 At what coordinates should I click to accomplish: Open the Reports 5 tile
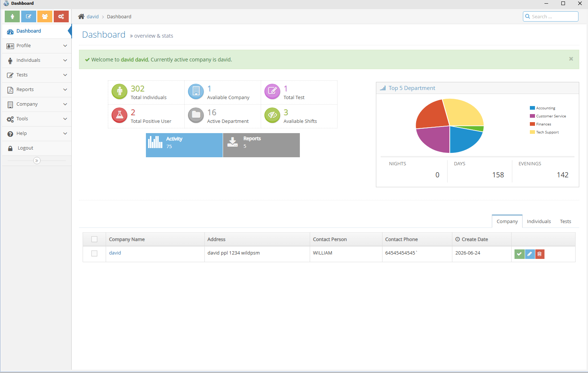coord(261,145)
